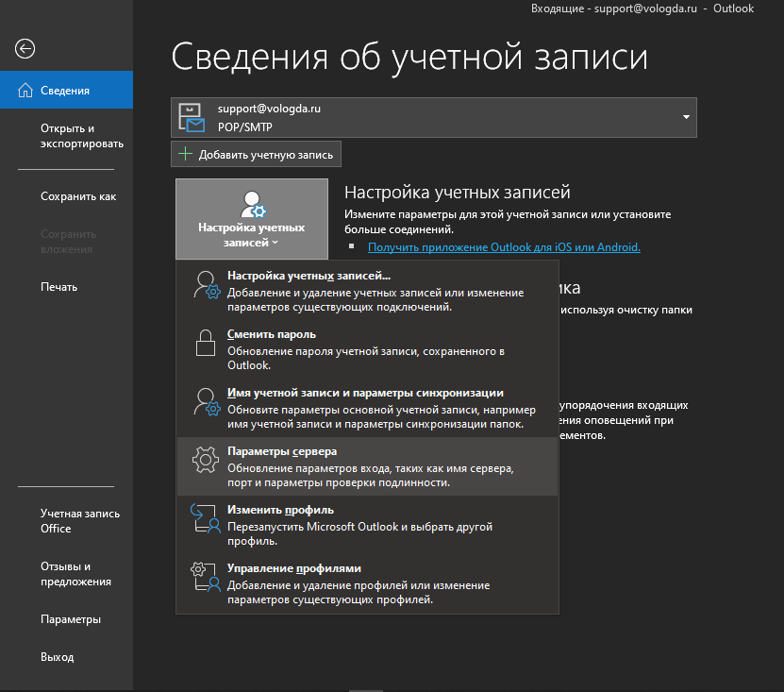Image resolution: width=784 pixels, height=692 pixels.
Task: Select Сохранить как in the sidebar
Action: pos(78,197)
